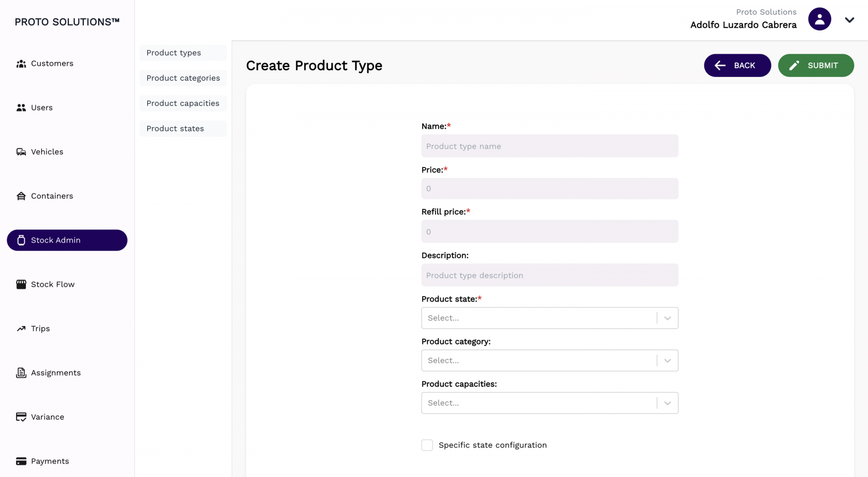This screenshot has width=868, height=477.
Task: Focus the Product type description field
Action: [550, 275]
